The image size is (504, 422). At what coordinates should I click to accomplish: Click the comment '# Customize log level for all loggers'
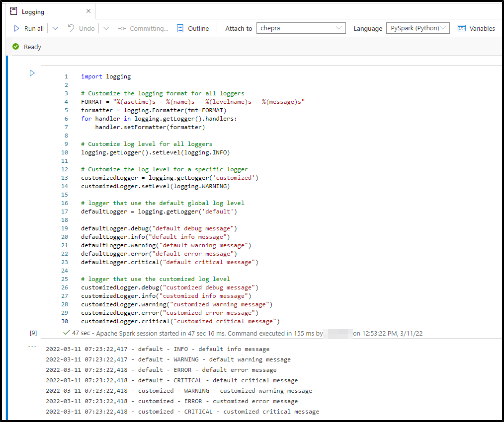click(x=147, y=144)
